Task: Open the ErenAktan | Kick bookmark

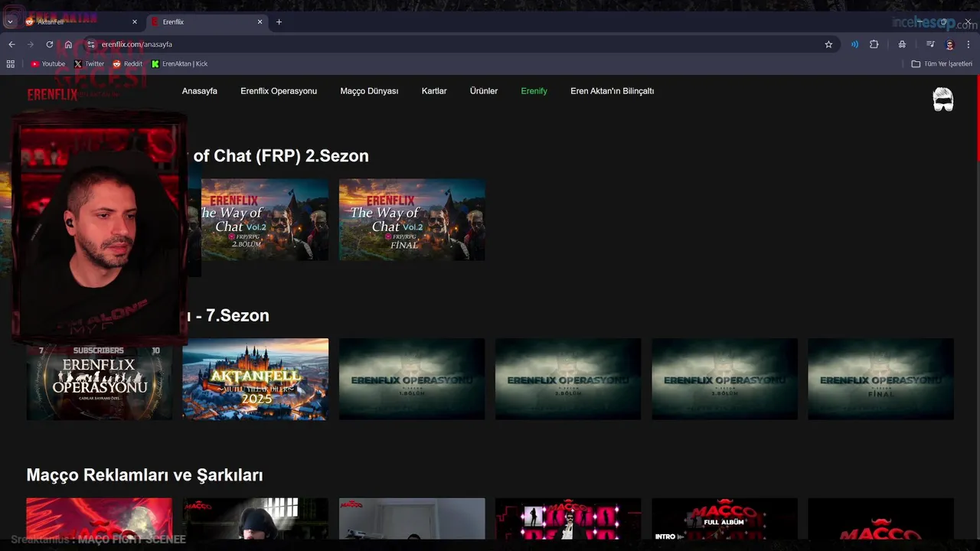Action: [x=179, y=64]
